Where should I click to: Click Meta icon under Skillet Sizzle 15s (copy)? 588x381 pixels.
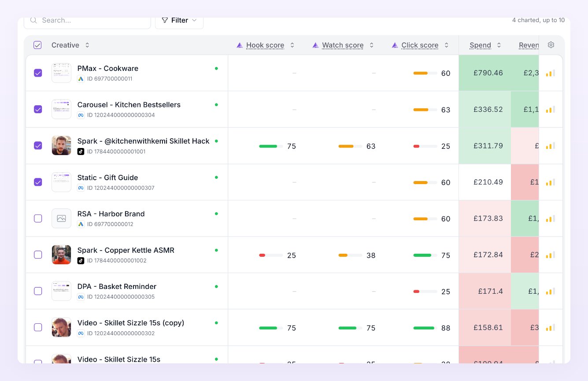(81, 333)
